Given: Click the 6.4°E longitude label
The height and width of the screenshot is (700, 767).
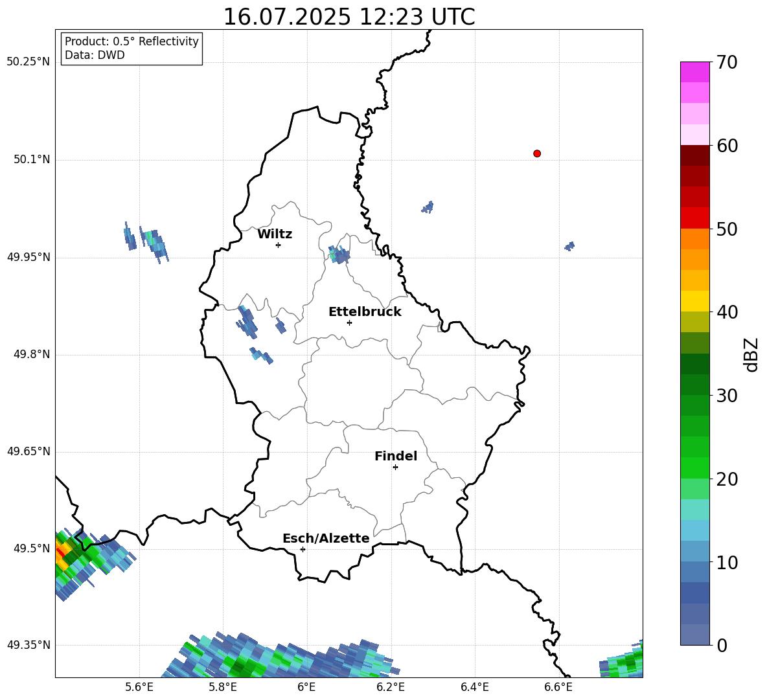Looking at the screenshot, I should click(x=474, y=687).
